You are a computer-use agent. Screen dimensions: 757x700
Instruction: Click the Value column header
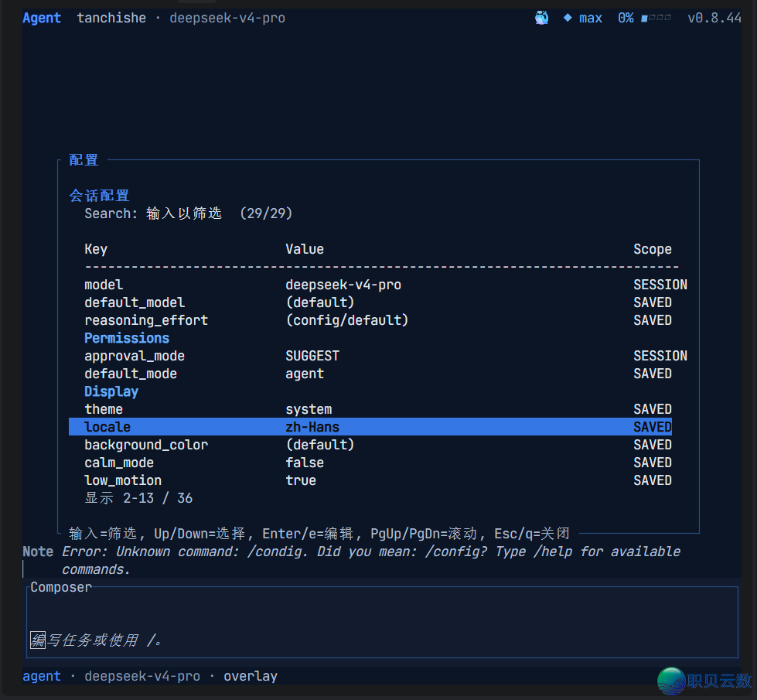point(305,249)
